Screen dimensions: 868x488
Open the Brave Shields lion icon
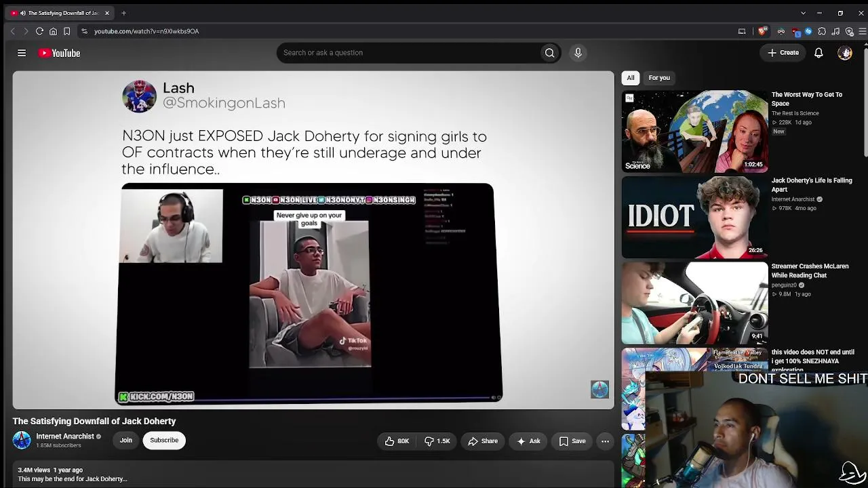[x=762, y=31]
